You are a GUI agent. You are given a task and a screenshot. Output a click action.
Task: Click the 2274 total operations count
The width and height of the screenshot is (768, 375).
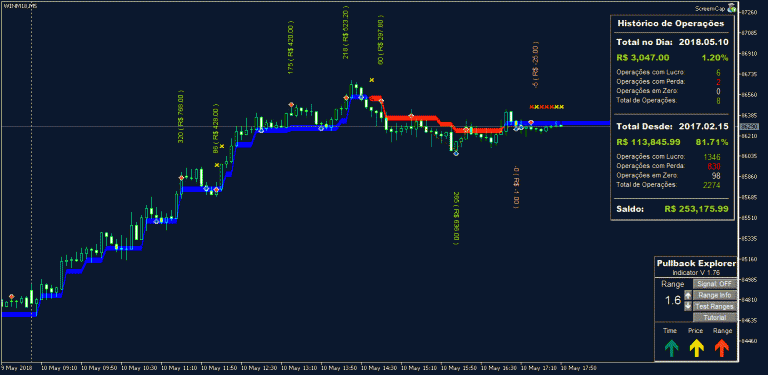pyautogui.click(x=712, y=185)
